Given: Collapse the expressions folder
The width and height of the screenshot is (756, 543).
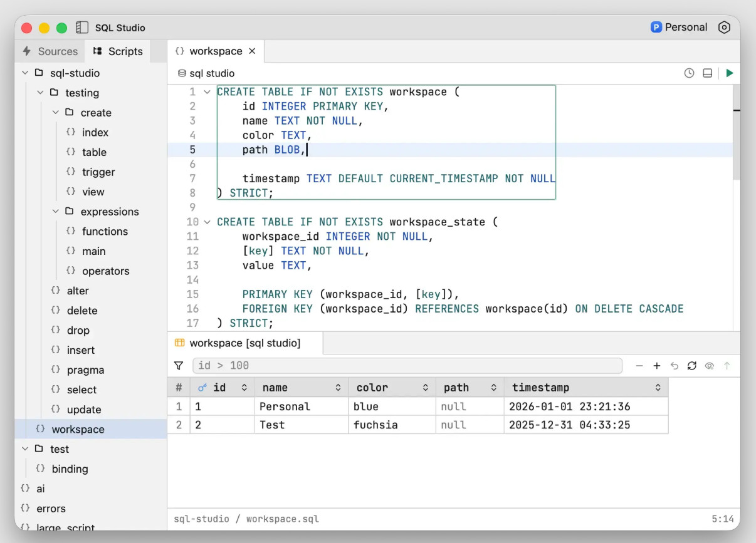Looking at the screenshot, I should [x=55, y=212].
